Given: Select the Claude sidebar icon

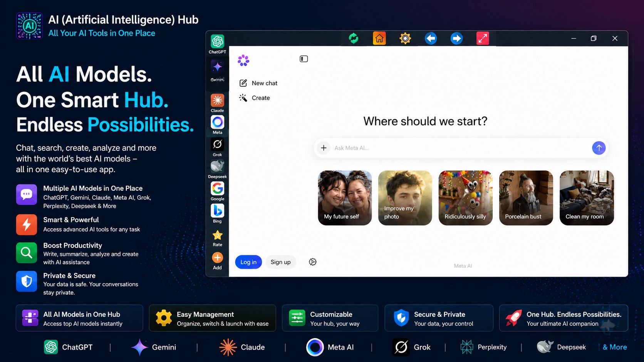Looking at the screenshot, I should pyautogui.click(x=217, y=100).
